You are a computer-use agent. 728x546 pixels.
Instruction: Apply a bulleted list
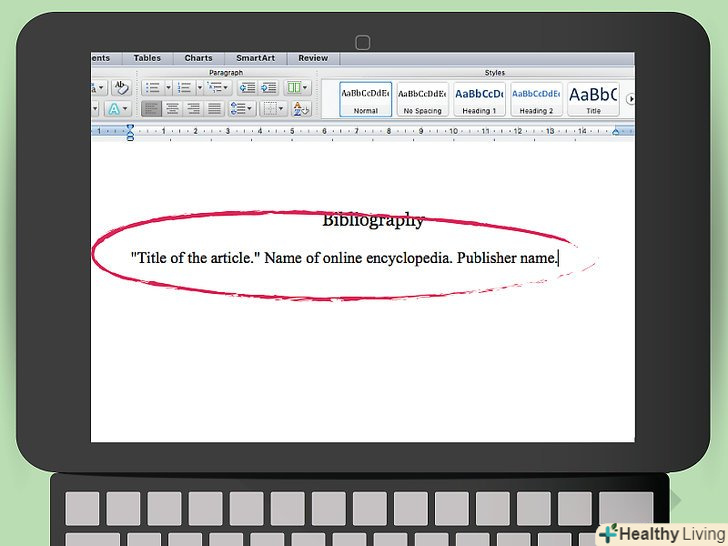tap(152, 88)
